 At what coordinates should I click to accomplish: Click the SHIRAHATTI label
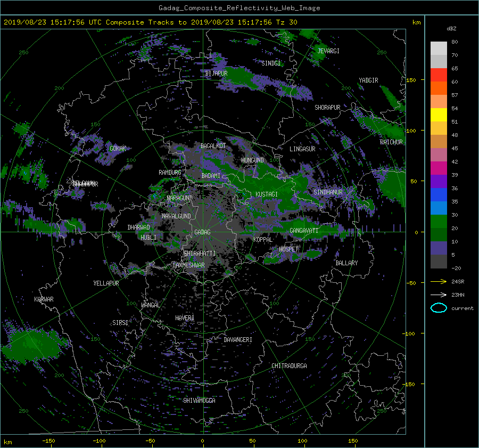(200, 254)
